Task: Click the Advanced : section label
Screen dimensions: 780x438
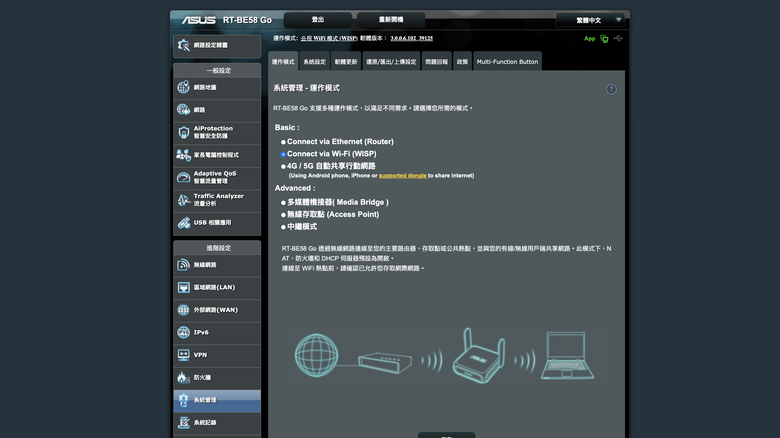Action: click(x=295, y=188)
